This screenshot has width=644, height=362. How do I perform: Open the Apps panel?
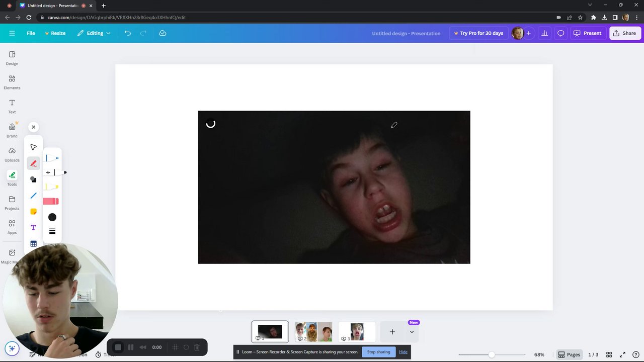[12, 227]
